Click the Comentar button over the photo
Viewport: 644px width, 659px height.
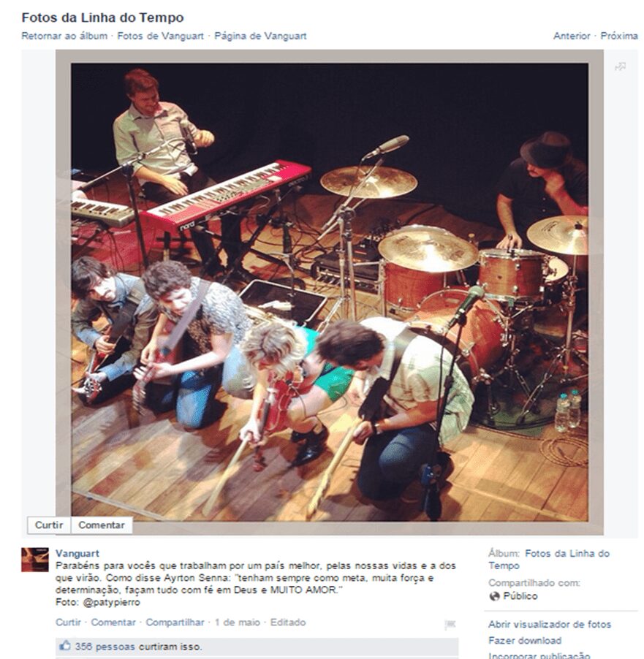point(102,525)
